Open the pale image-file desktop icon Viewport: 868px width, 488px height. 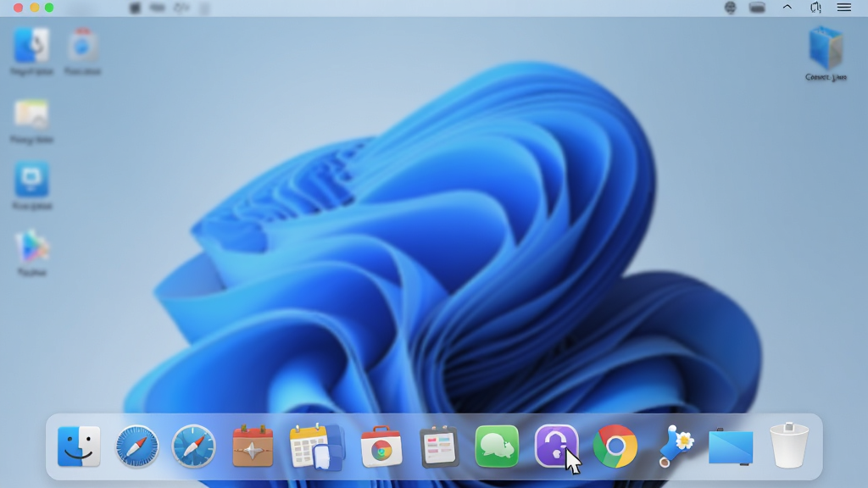pyautogui.click(x=31, y=114)
